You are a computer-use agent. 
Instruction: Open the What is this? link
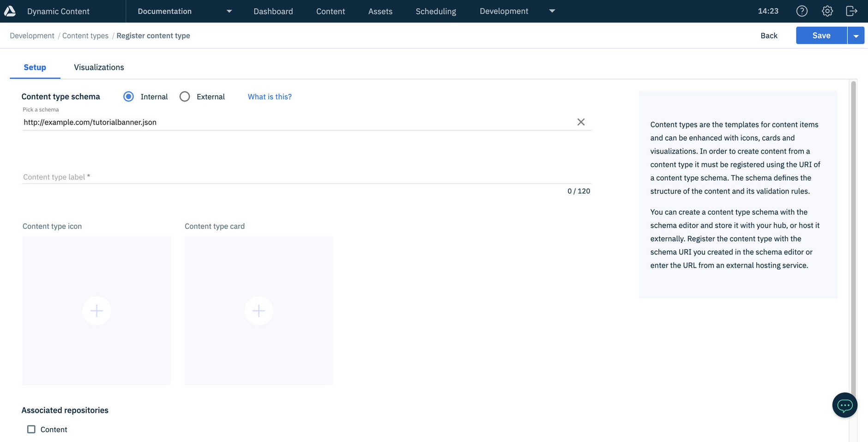270,97
